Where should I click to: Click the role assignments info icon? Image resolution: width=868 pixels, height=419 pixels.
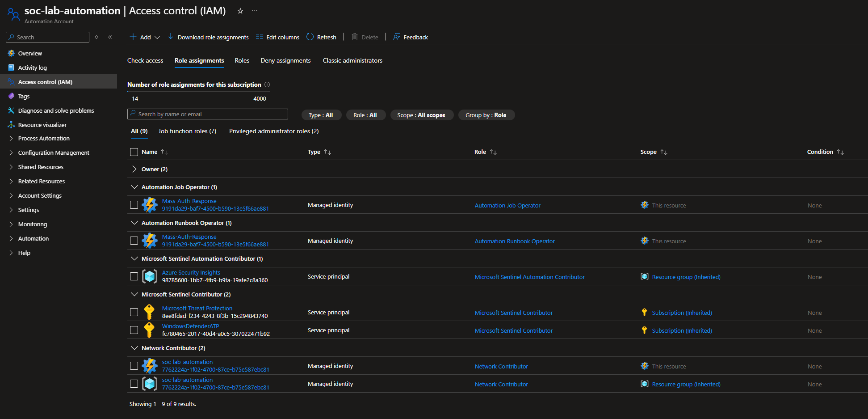267,85
